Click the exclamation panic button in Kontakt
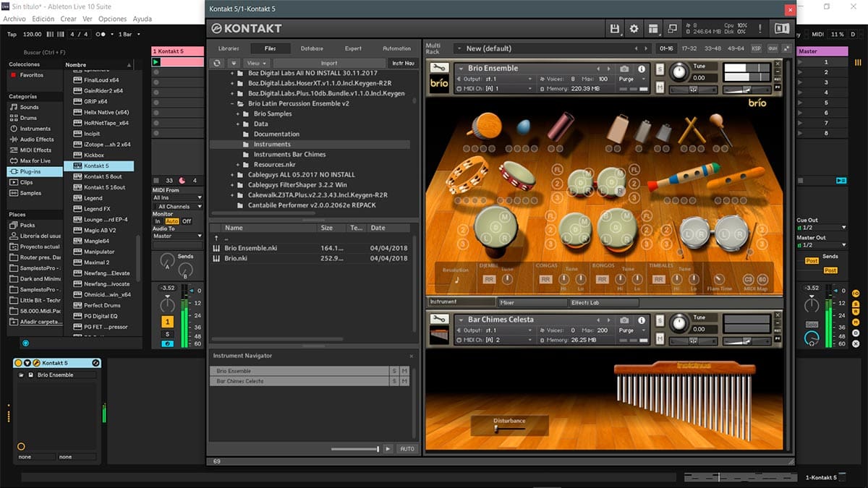The width and height of the screenshot is (868, 488). pos(759,28)
